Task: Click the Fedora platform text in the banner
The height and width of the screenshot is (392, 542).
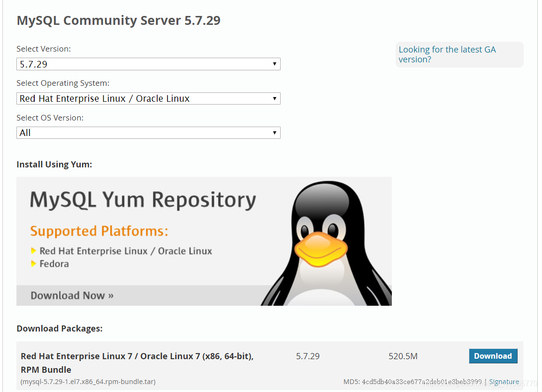Action: coord(54,264)
